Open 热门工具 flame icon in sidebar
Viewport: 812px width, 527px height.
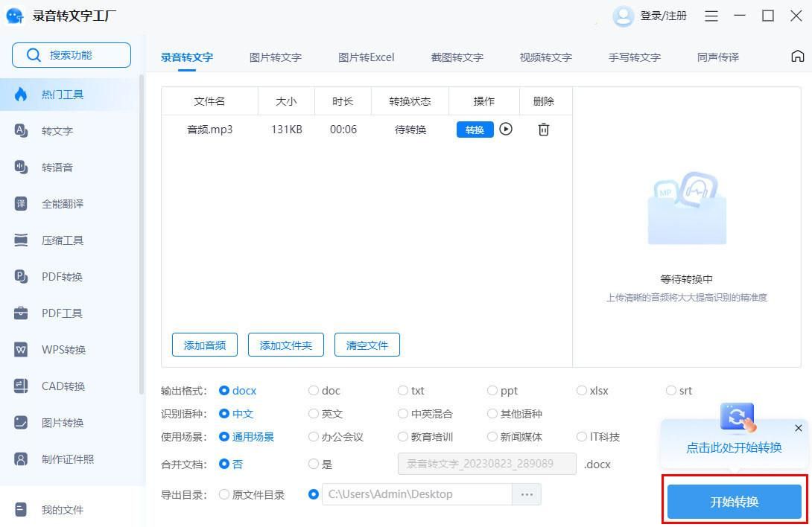coord(21,95)
